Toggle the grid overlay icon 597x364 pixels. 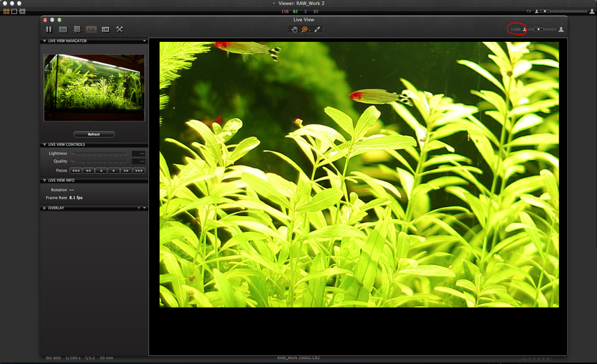tap(77, 29)
